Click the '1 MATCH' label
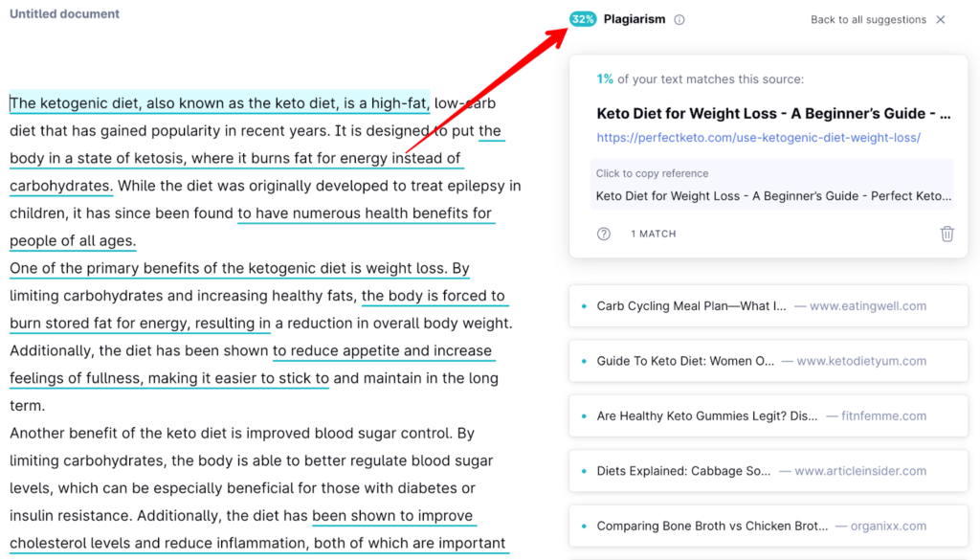The width and height of the screenshot is (980, 560). [x=654, y=234]
